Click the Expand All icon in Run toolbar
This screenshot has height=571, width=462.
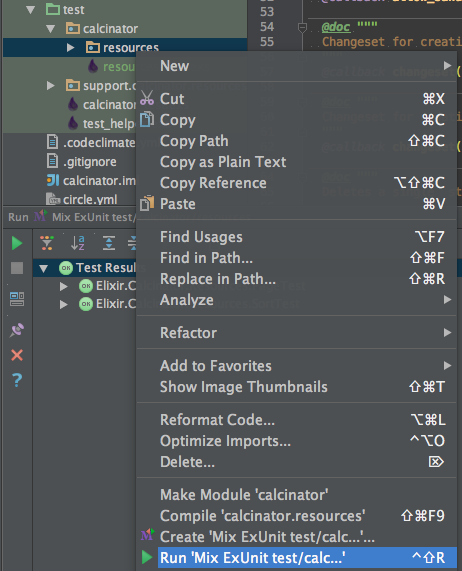pos(108,243)
